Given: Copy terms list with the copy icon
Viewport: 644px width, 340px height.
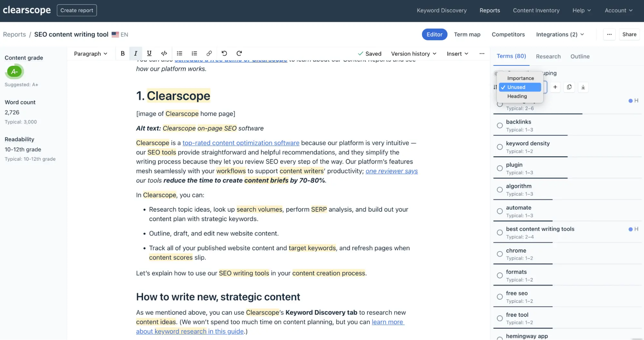Looking at the screenshot, I should tap(569, 87).
